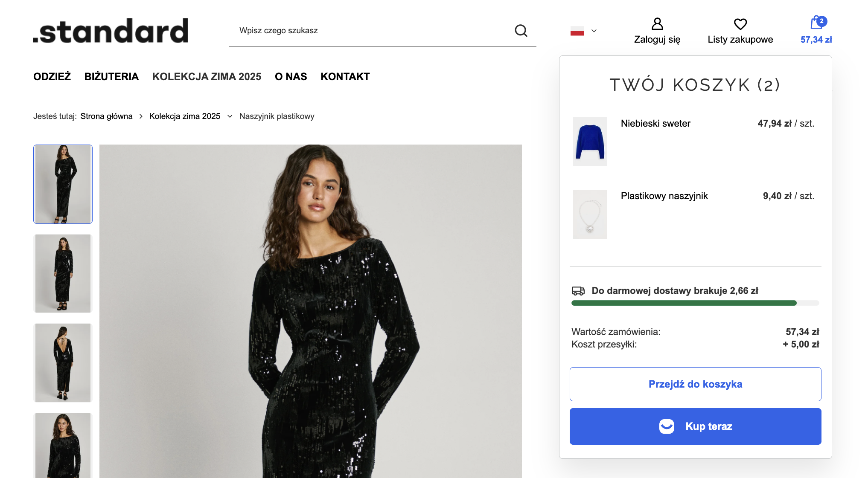Open the user account icon
Screen dimensions: 868x478
[657, 24]
